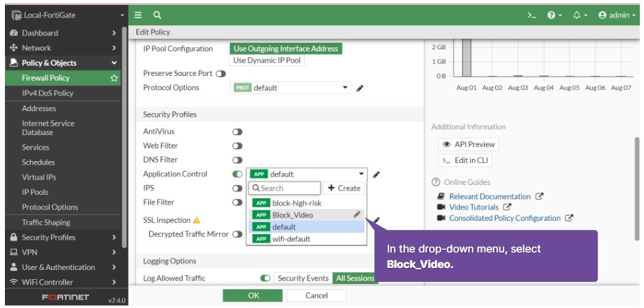Image resolution: width=644 pixels, height=308 pixels.
Task: Select Use Outgoing Interface Address
Action: (285, 49)
